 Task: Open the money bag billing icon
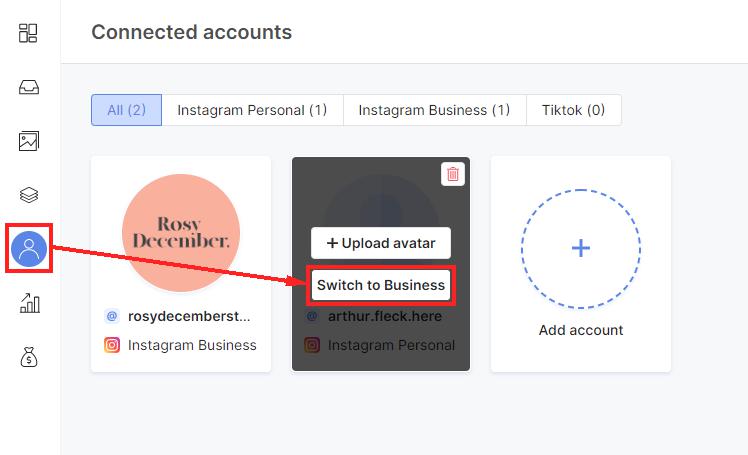tap(29, 357)
